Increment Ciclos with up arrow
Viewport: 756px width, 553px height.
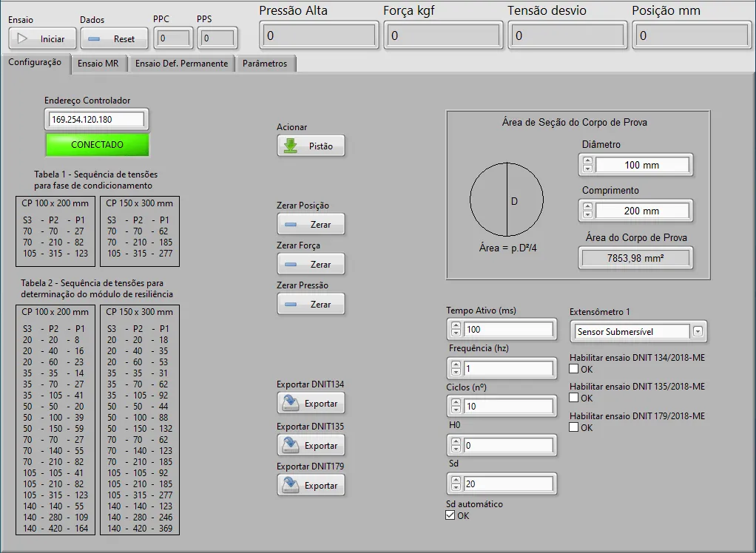point(456,402)
